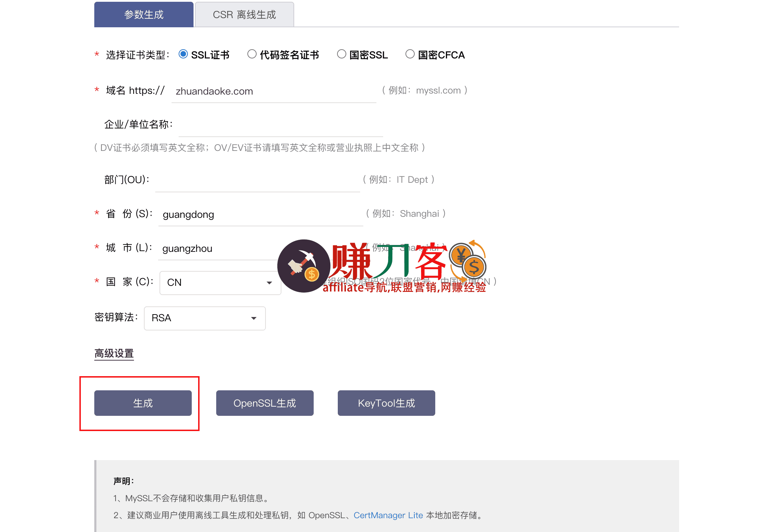The height and width of the screenshot is (532, 767).
Task: Click the KeyTool生成 button
Action: click(386, 403)
